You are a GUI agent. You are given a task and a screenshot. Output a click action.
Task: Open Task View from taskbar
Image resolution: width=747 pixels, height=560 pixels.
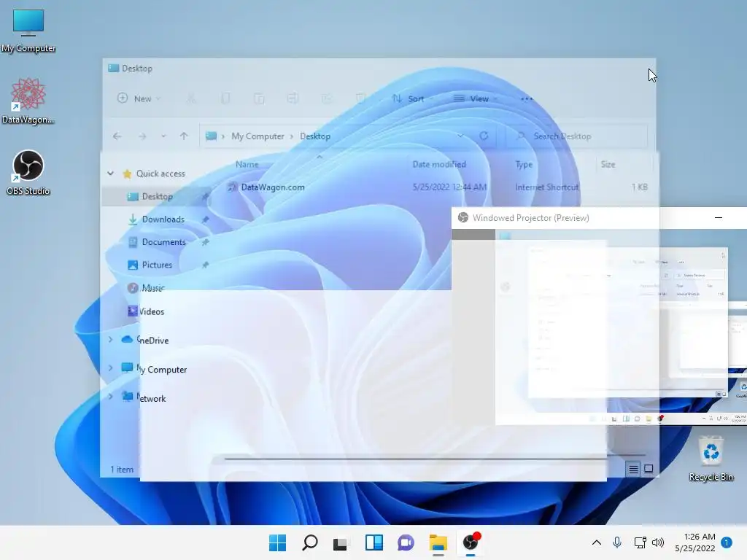tap(341, 542)
